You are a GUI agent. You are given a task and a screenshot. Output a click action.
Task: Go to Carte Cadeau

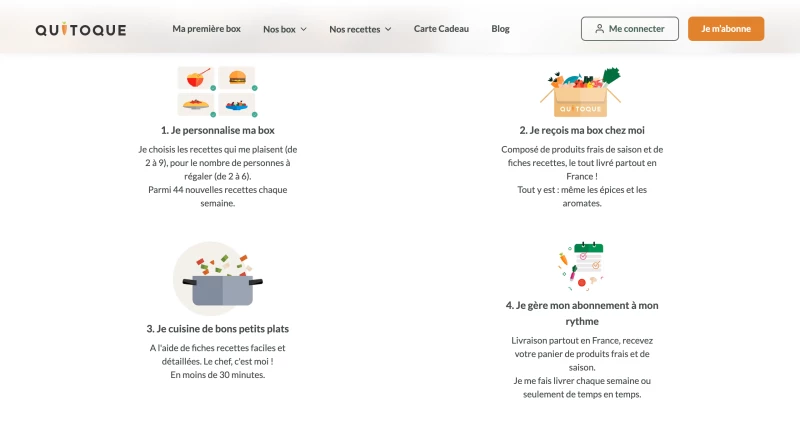441,29
